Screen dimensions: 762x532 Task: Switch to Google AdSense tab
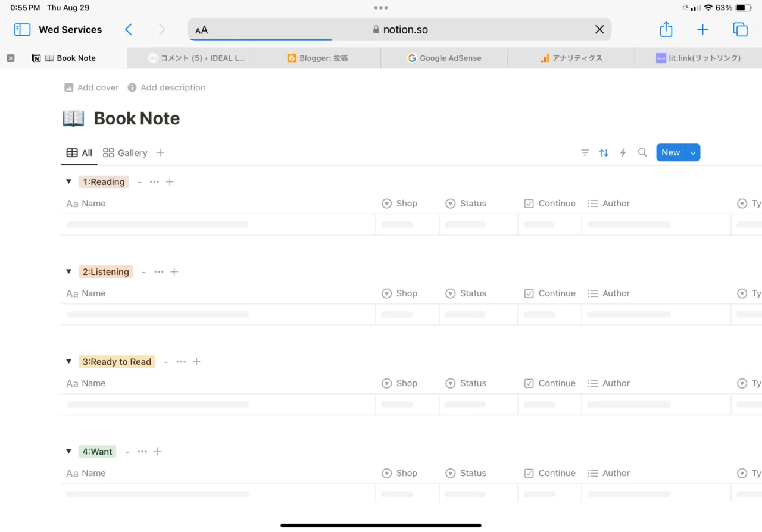click(x=444, y=58)
